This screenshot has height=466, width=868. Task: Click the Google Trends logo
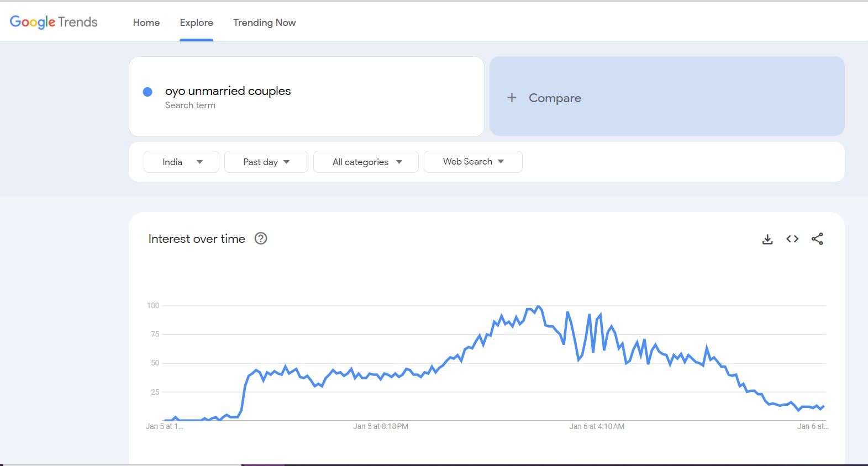point(54,22)
